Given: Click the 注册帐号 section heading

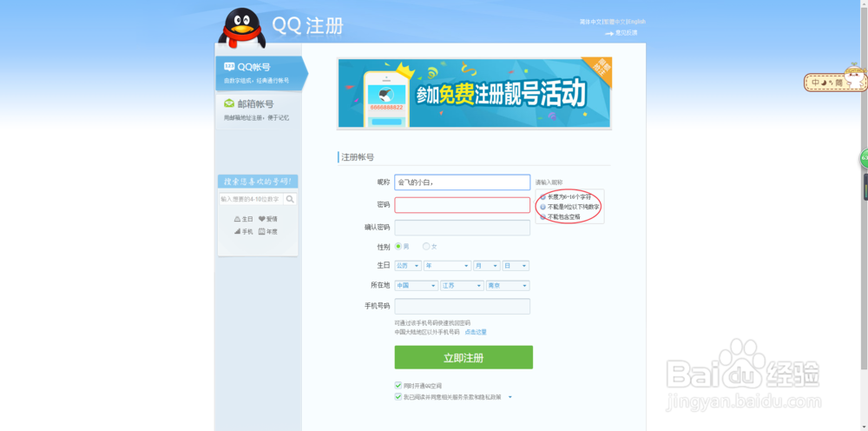Looking at the screenshot, I should 358,157.
